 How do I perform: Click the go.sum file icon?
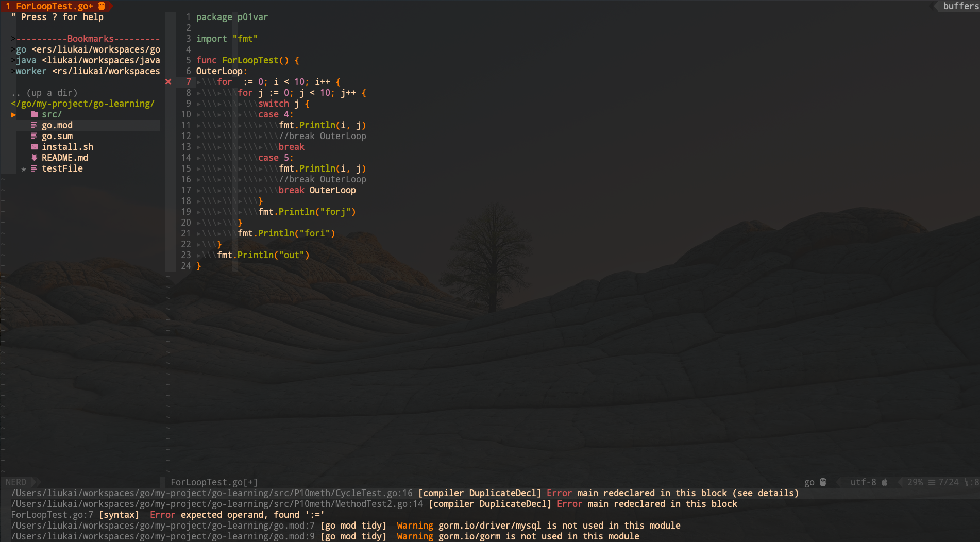[x=35, y=136]
